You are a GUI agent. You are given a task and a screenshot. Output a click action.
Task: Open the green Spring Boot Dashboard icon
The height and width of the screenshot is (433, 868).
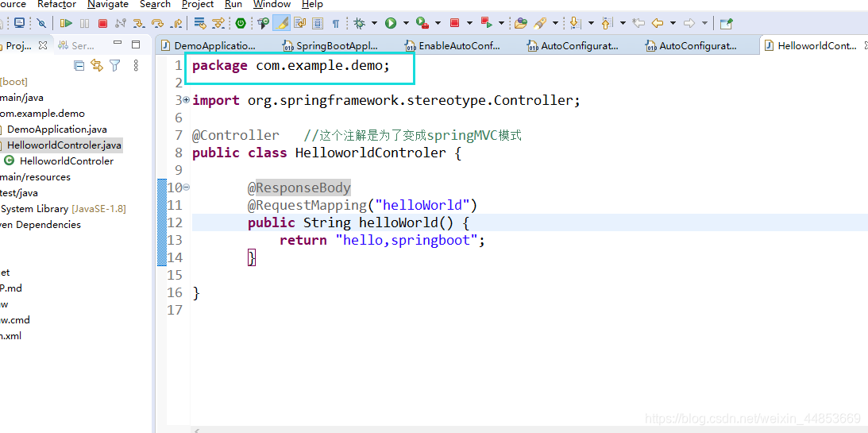click(x=241, y=23)
